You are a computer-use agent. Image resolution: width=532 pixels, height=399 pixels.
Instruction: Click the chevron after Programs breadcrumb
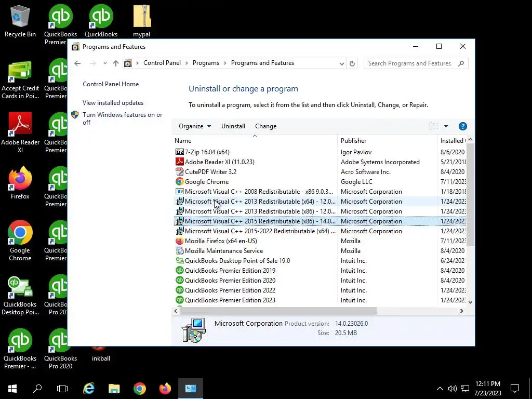(x=225, y=63)
